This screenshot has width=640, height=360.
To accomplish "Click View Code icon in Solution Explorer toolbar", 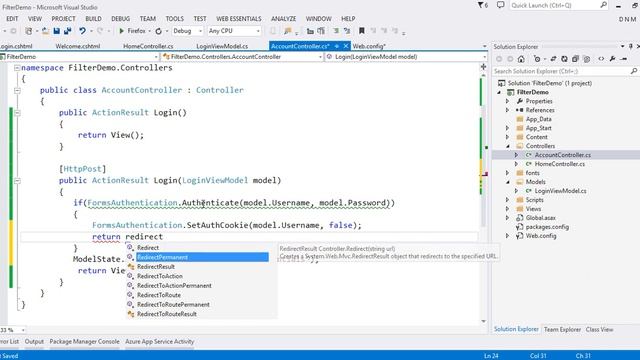I will click(x=601, y=59).
